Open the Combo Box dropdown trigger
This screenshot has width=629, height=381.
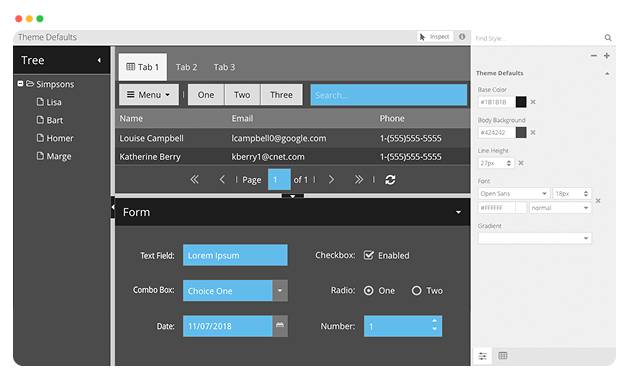click(280, 291)
